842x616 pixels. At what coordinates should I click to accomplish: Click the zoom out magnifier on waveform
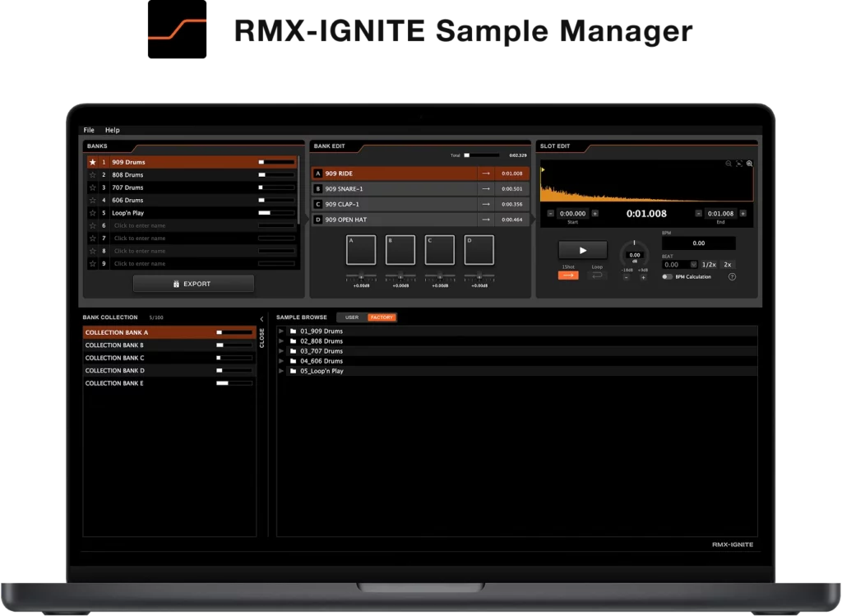729,164
